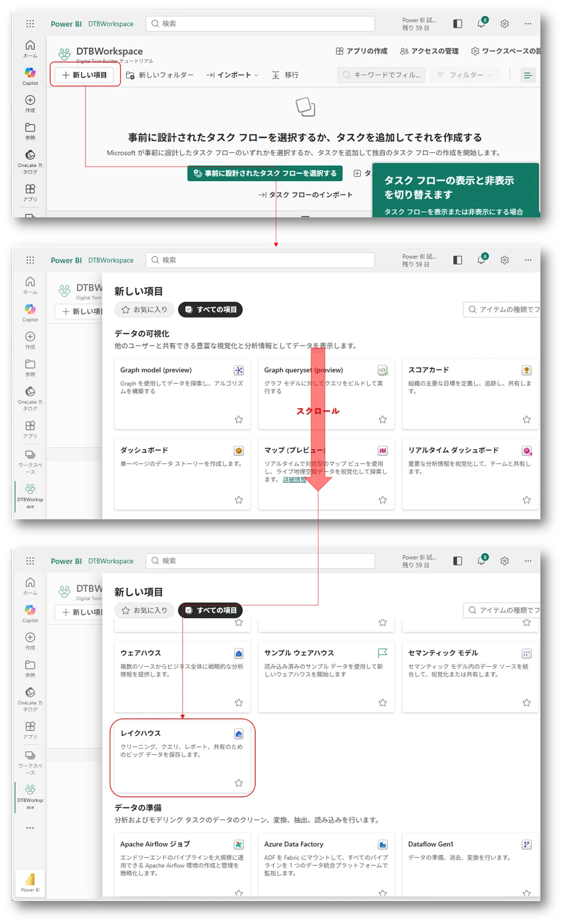Select the Apache Airflow ジョブ card

pyautogui.click(x=183, y=865)
